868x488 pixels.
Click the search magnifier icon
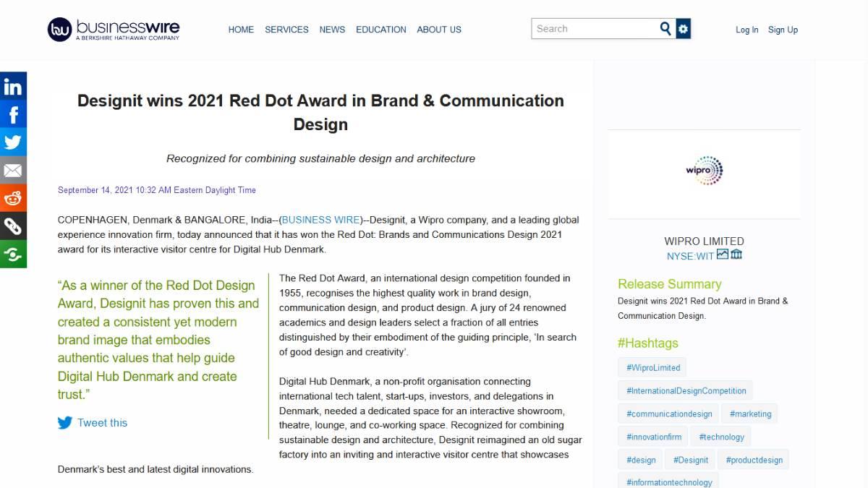click(x=665, y=29)
